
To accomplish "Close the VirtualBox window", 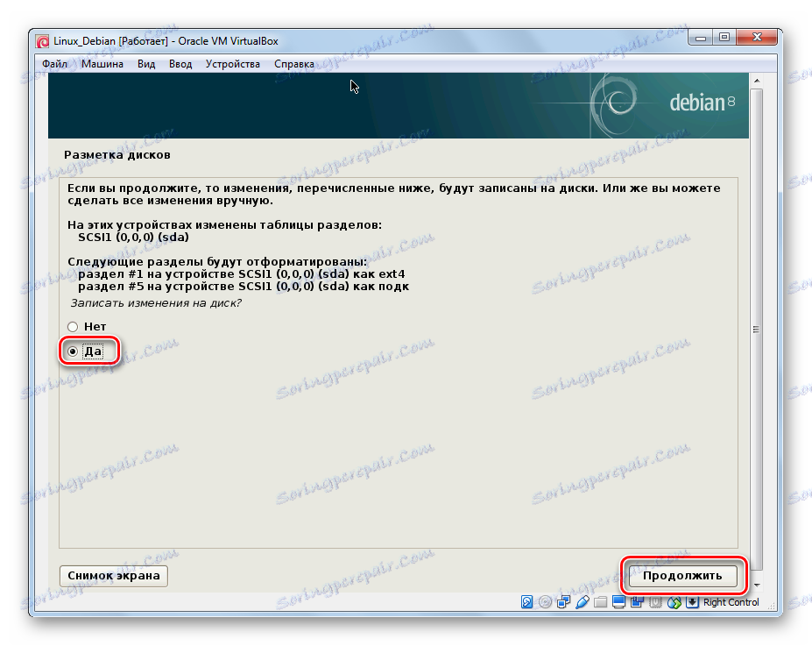I will [x=757, y=38].
